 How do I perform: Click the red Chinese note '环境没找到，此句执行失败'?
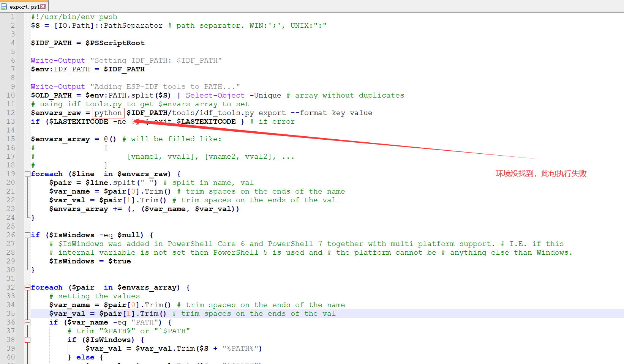pos(541,174)
